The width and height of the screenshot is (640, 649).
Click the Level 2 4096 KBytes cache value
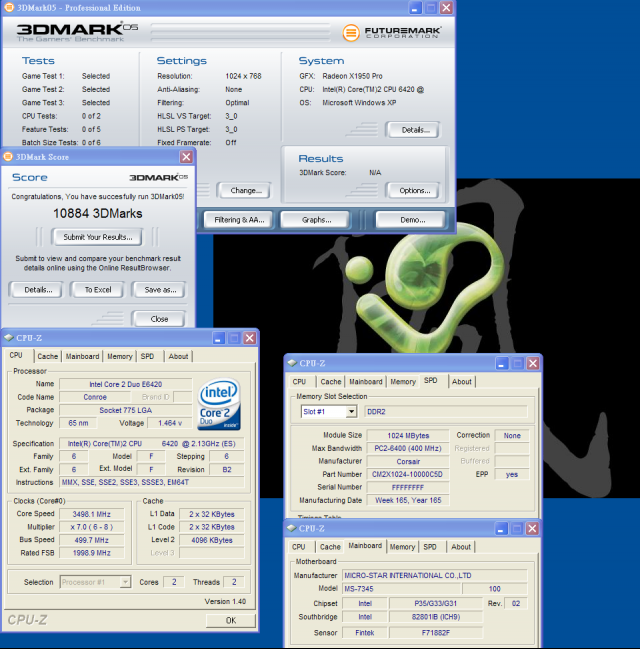click(x=212, y=540)
